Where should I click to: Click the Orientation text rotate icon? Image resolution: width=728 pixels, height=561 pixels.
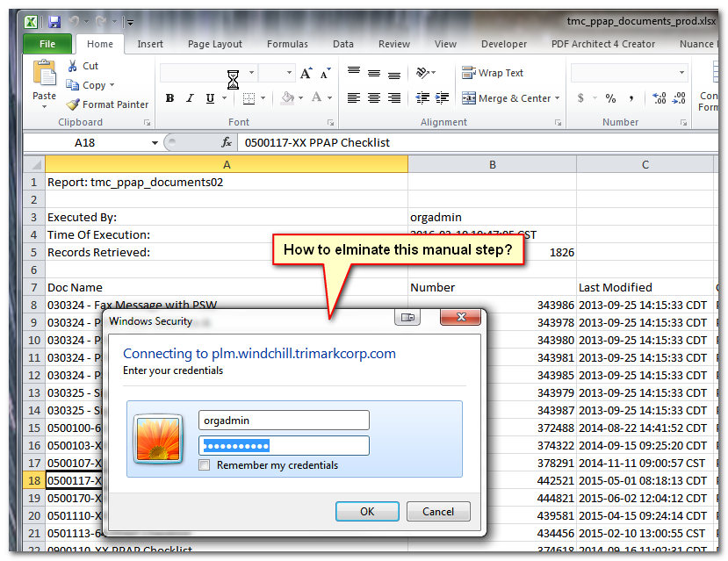pyautogui.click(x=422, y=72)
